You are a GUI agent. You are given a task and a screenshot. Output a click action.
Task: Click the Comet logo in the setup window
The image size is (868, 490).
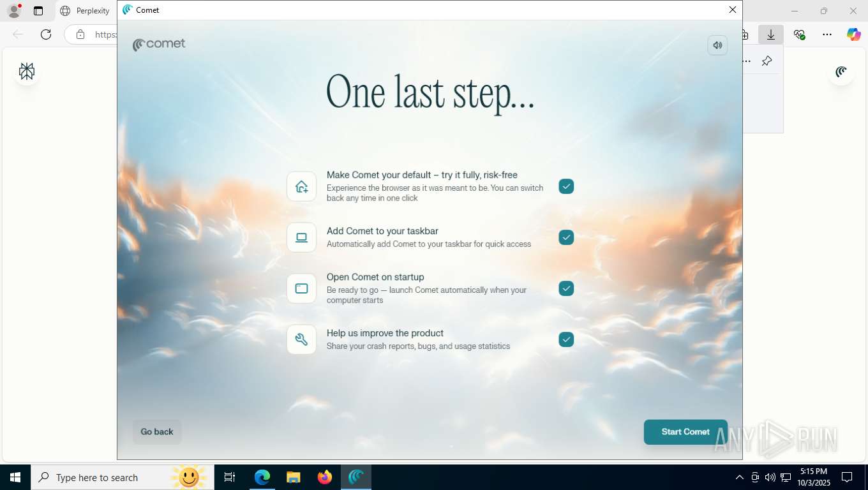click(159, 44)
